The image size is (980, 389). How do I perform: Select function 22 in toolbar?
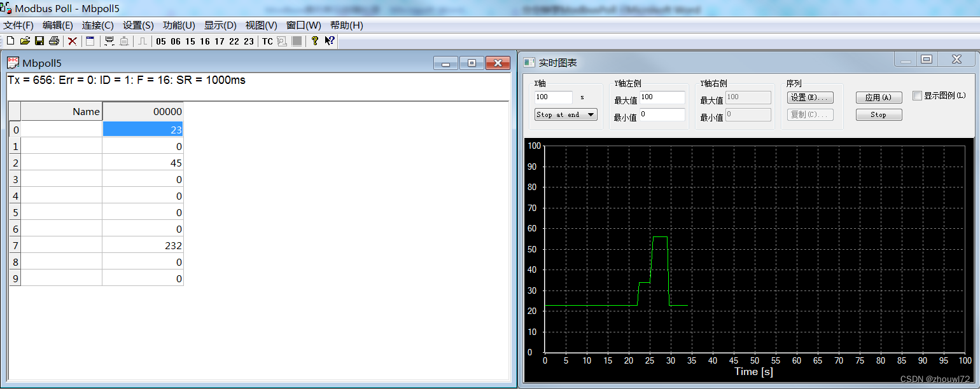tap(234, 41)
